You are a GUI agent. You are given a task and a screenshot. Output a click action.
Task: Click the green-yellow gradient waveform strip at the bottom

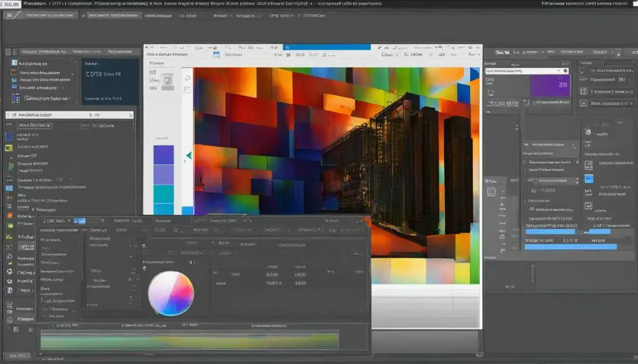tap(189, 340)
